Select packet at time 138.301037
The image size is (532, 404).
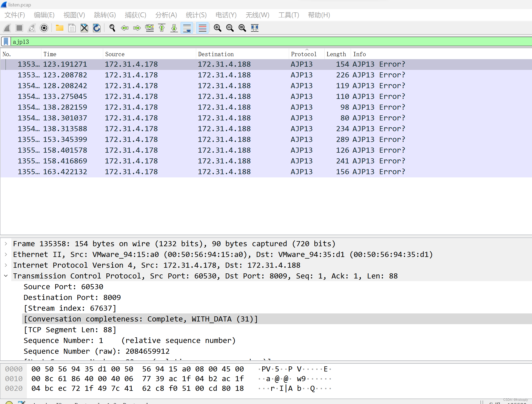click(266, 118)
